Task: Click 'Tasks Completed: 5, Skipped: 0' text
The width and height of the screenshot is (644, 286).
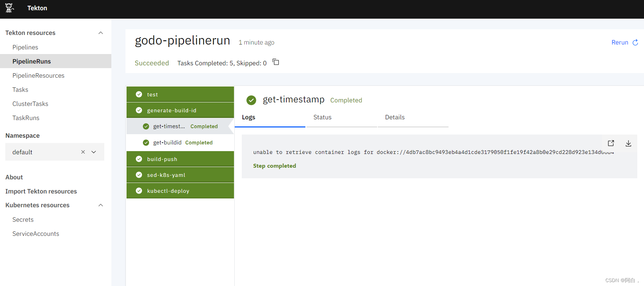Action: click(x=222, y=63)
